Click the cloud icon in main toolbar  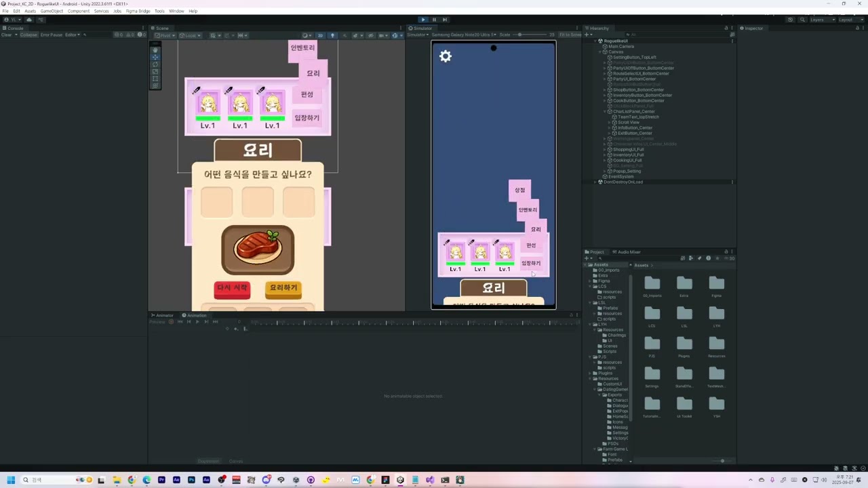click(x=29, y=20)
